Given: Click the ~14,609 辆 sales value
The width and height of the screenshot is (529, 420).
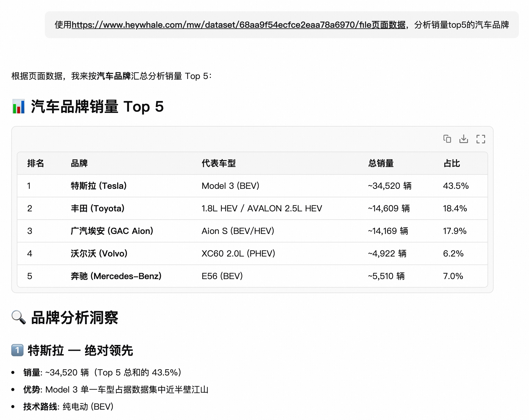Looking at the screenshot, I should [389, 208].
